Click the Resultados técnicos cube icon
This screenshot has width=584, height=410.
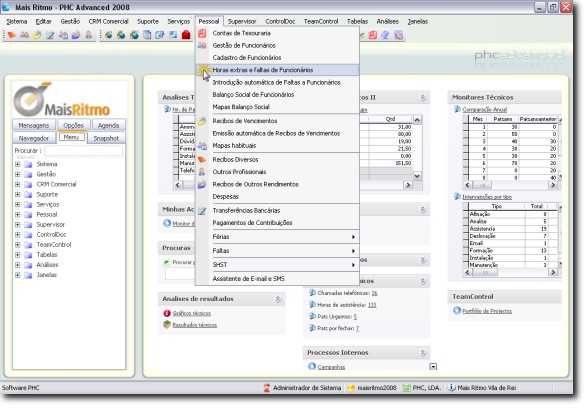167,325
